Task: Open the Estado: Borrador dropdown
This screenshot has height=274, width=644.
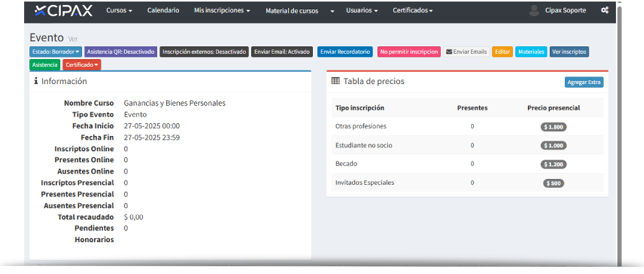Action: click(x=55, y=52)
